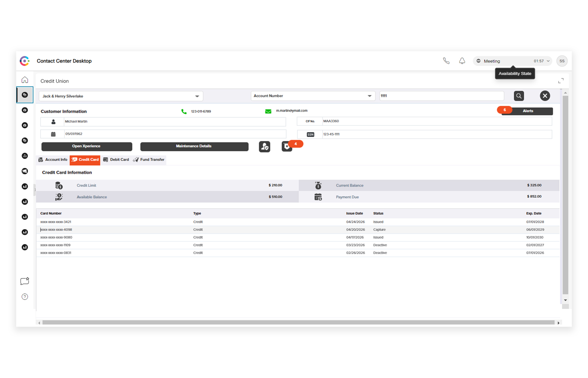The height and width of the screenshot is (378, 588).
Task: Click the Available Balance hand-coin icon
Action: (x=59, y=197)
